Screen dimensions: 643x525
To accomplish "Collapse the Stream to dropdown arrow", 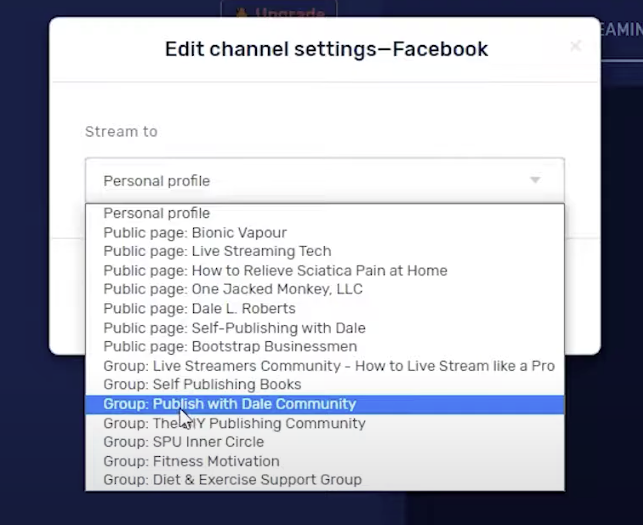I will pos(535,180).
